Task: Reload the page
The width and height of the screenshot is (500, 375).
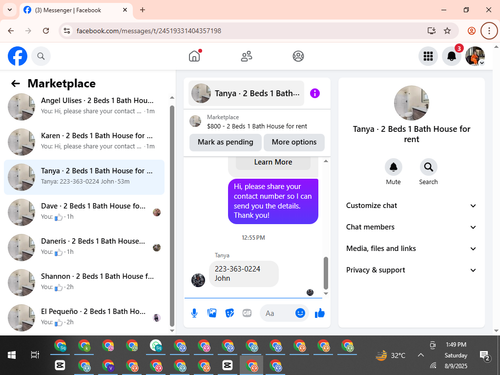Action: coord(46,31)
